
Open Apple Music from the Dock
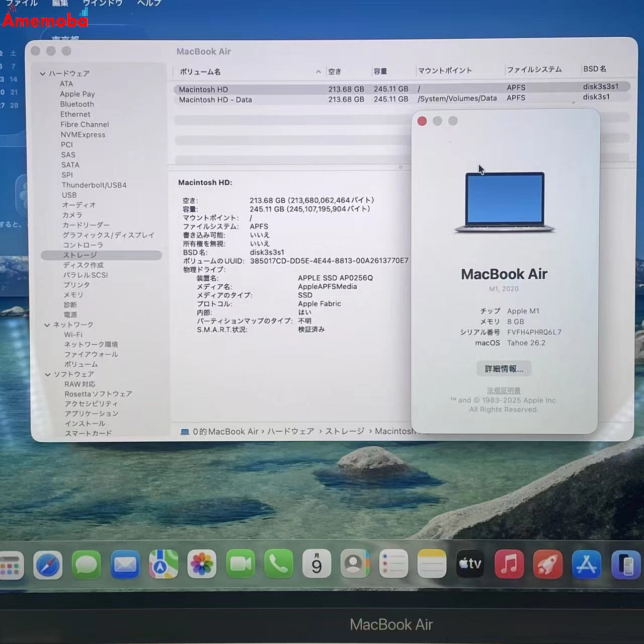click(509, 565)
